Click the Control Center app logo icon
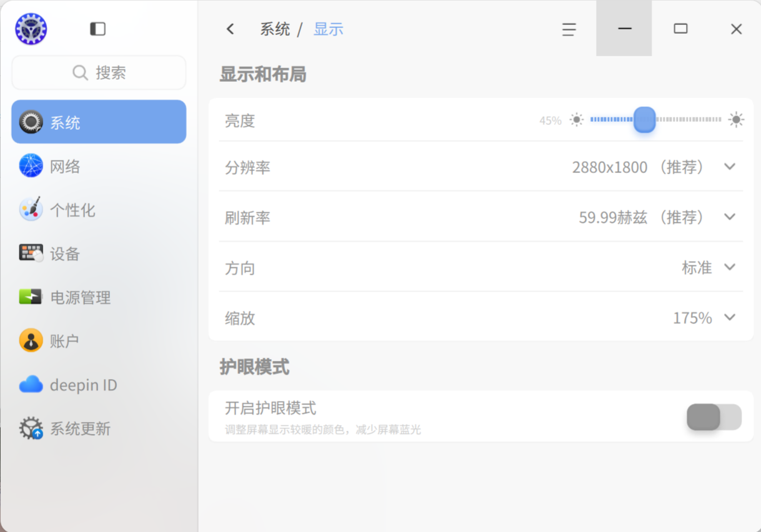 pyautogui.click(x=31, y=29)
